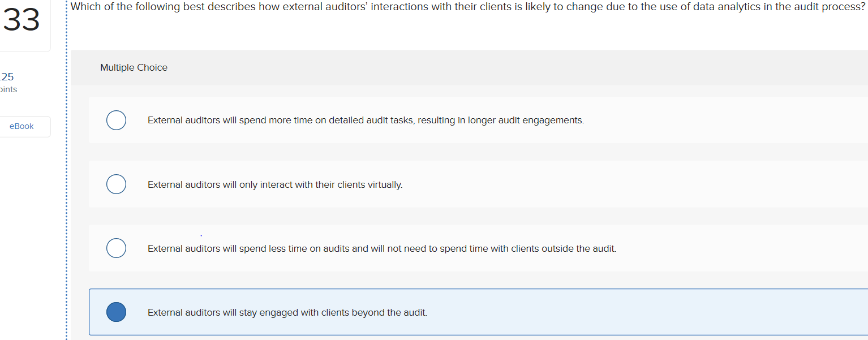Click answer text about spending less time
868x340 pixels.
tap(382, 248)
